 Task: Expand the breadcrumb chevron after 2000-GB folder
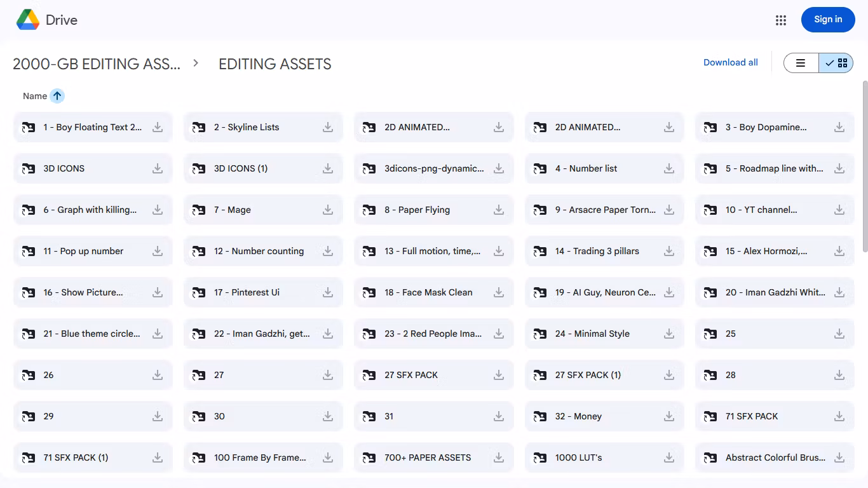[196, 63]
